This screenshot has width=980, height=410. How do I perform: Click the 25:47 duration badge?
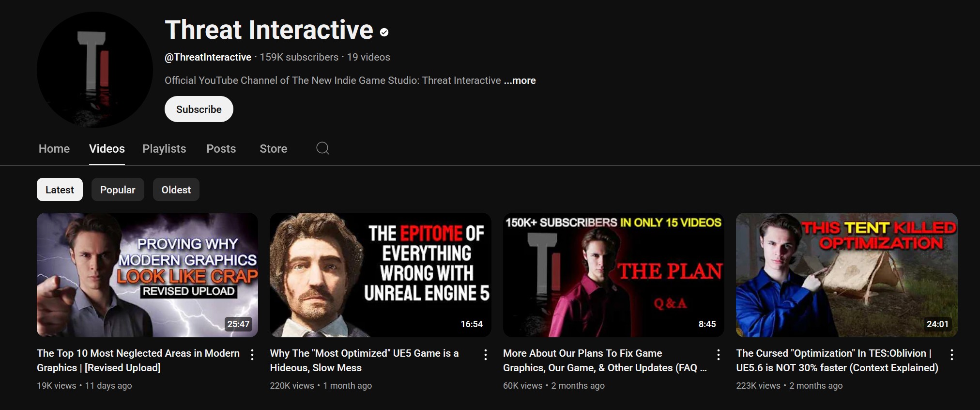(x=238, y=324)
